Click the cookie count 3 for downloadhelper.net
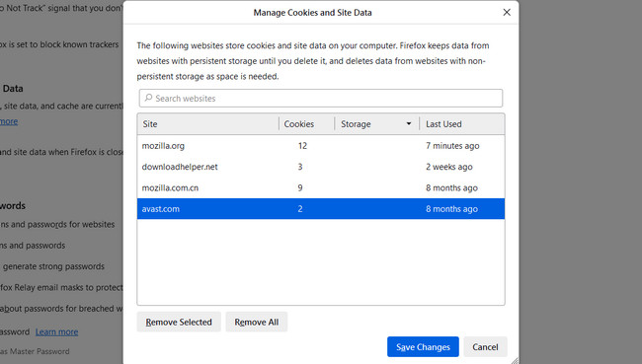Viewport: 642px width, 364px height. (300, 167)
